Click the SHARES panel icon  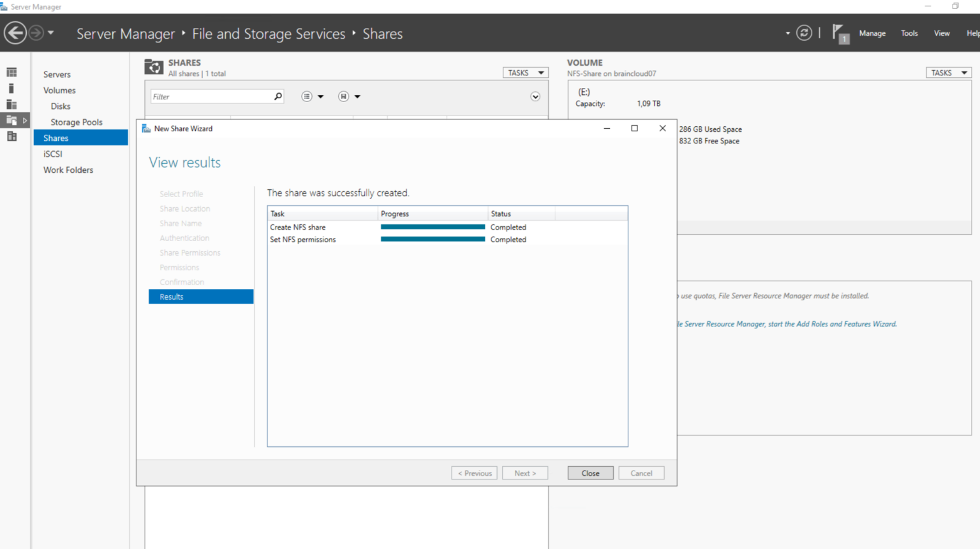point(154,66)
